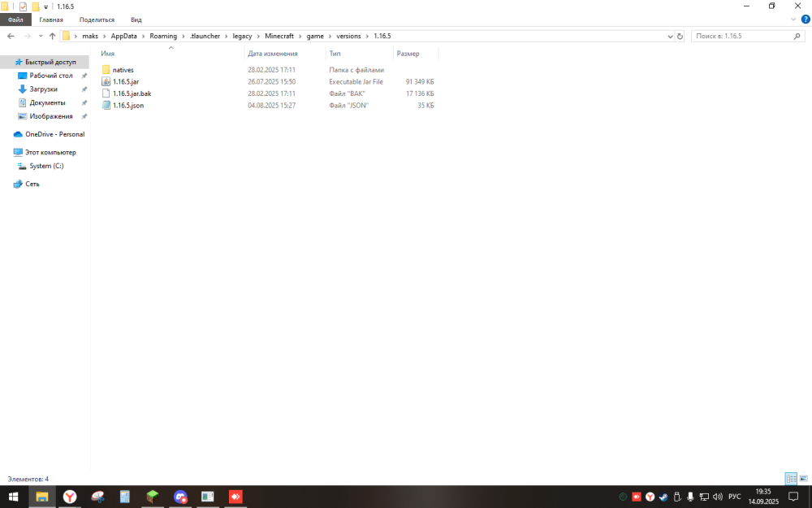Open the Файл ribbon tab

point(15,20)
